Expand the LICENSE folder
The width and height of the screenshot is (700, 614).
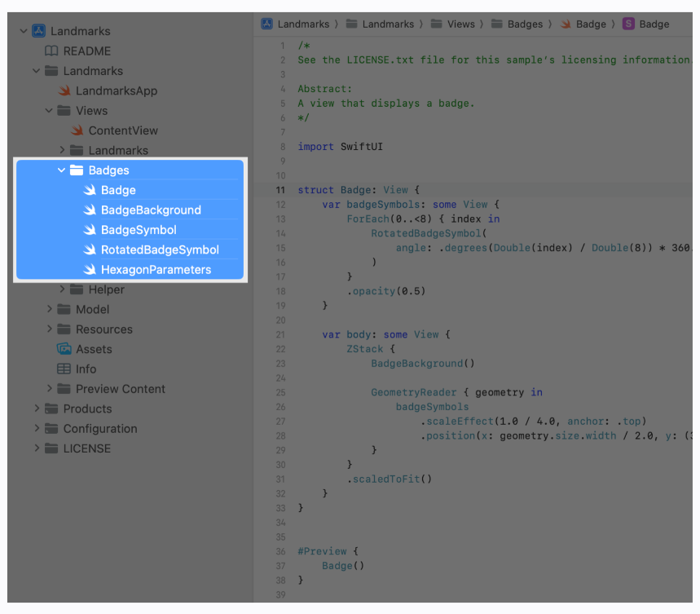click(37, 448)
